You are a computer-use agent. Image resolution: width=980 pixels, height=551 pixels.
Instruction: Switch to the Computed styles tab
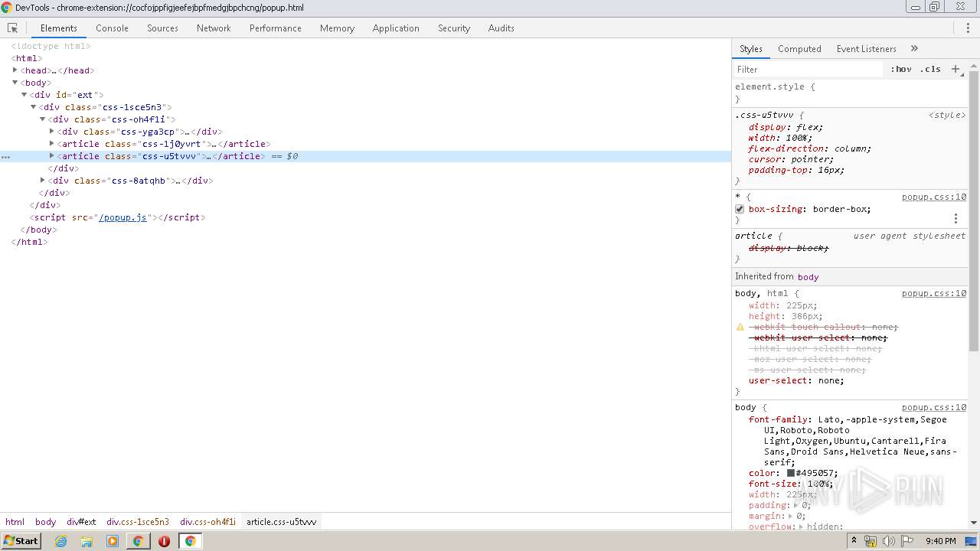(799, 48)
